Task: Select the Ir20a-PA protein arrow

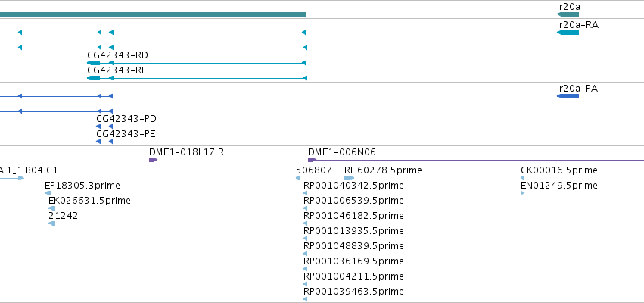Action: click(x=568, y=96)
